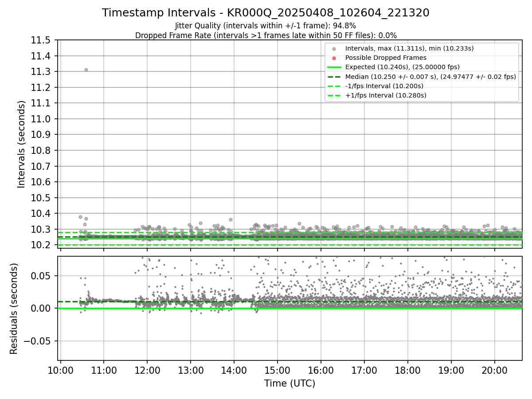
Task: Click the y-axis tick label "10.2"
Action: (x=40, y=245)
